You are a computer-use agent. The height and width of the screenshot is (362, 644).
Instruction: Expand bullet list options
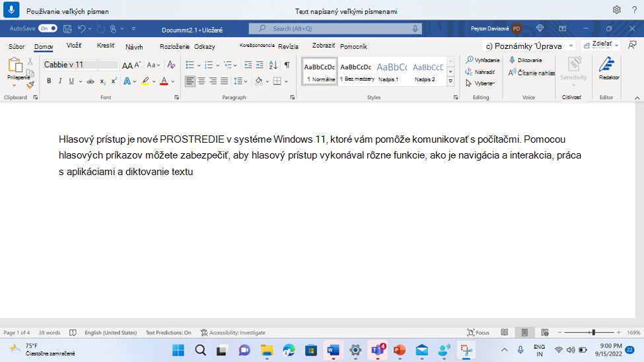point(199,65)
